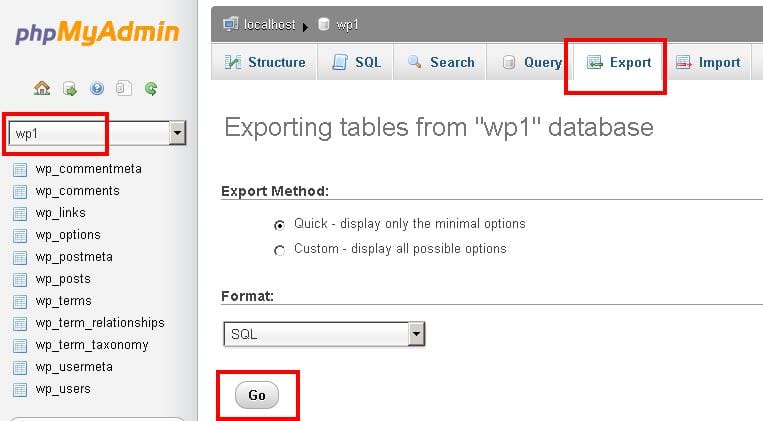Image resolution: width=763 pixels, height=421 pixels.
Task: Switch to the SQL tab
Action: coord(356,62)
